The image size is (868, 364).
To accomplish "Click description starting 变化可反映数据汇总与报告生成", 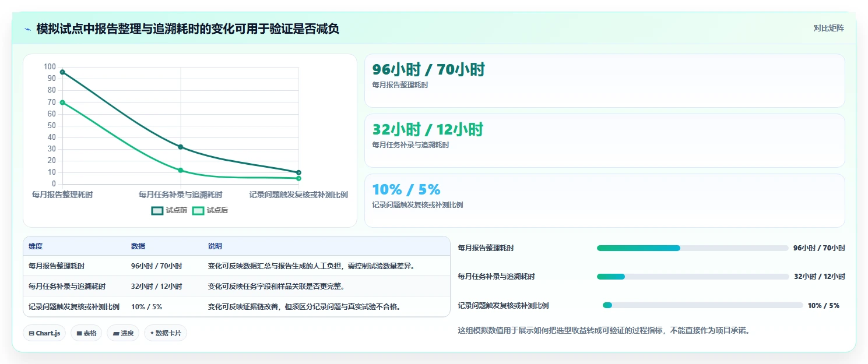I will pyautogui.click(x=311, y=266).
